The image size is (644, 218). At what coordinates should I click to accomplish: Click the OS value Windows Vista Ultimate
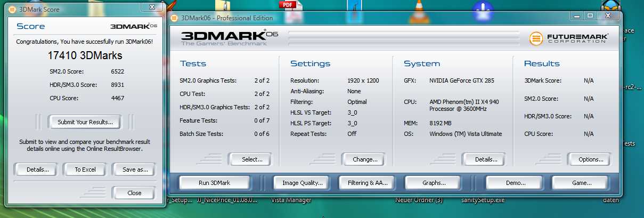(466, 134)
